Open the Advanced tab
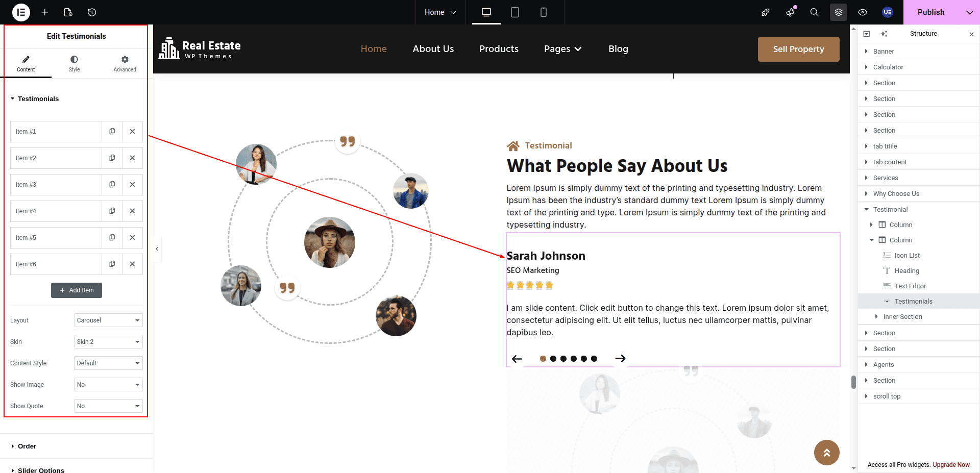The height and width of the screenshot is (473, 980). [x=125, y=64]
